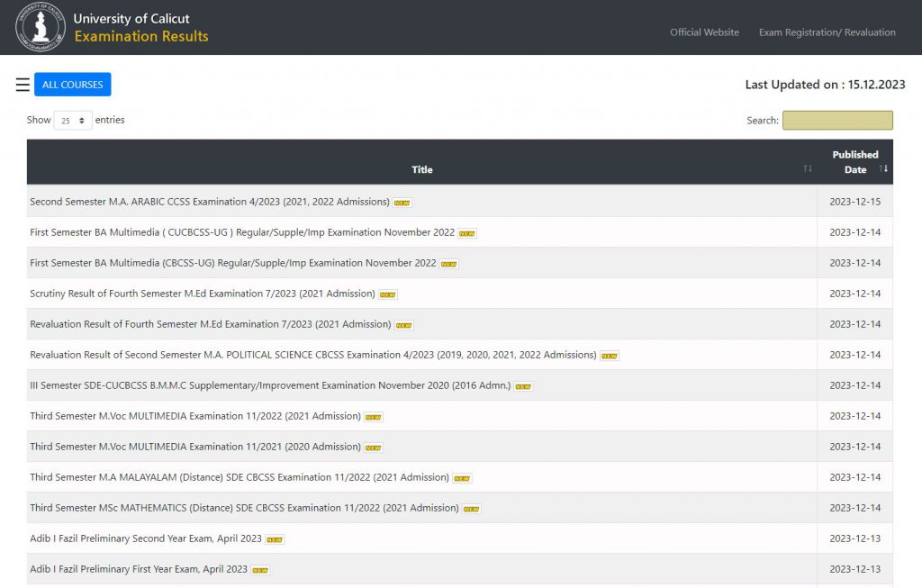Open Second Semester M.A. ARABIC CCSS result
The height and width of the screenshot is (588, 922).
pos(209,202)
